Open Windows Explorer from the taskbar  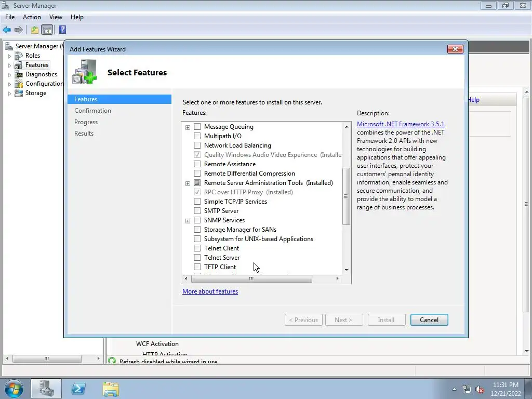[111, 389]
